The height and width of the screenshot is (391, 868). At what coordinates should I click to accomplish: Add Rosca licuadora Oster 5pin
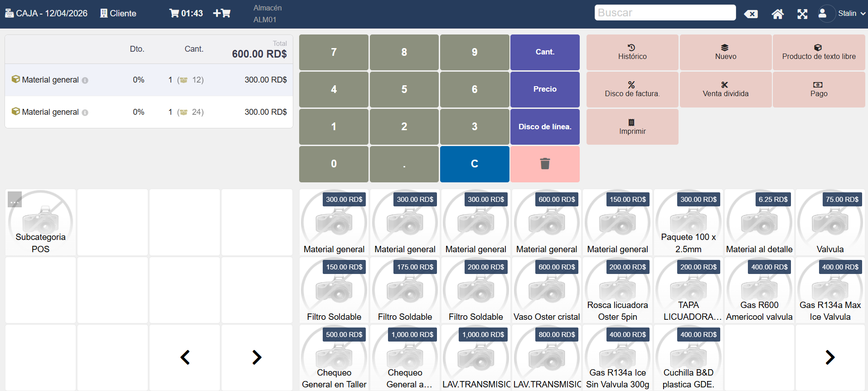pyautogui.click(x=617, y=290)
